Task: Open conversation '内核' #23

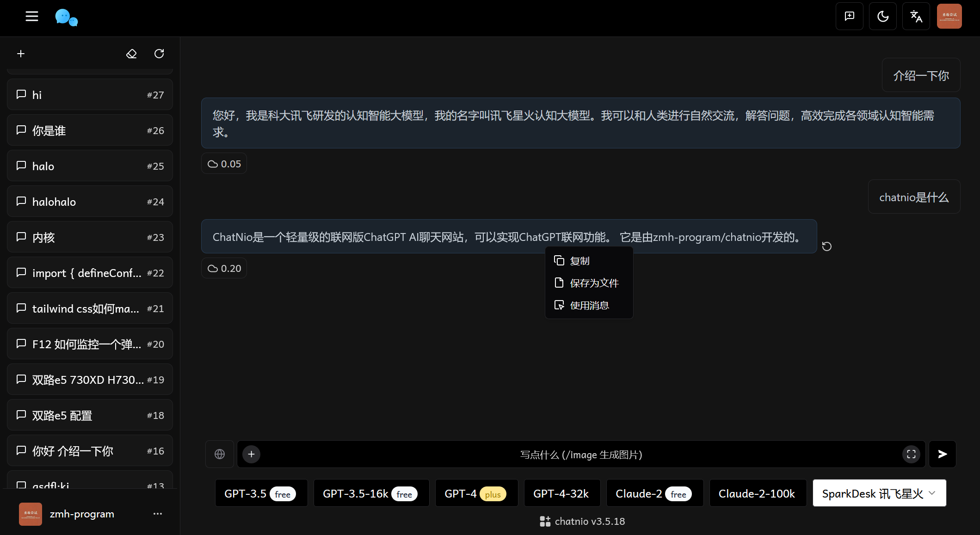Action: pos(90,237)
